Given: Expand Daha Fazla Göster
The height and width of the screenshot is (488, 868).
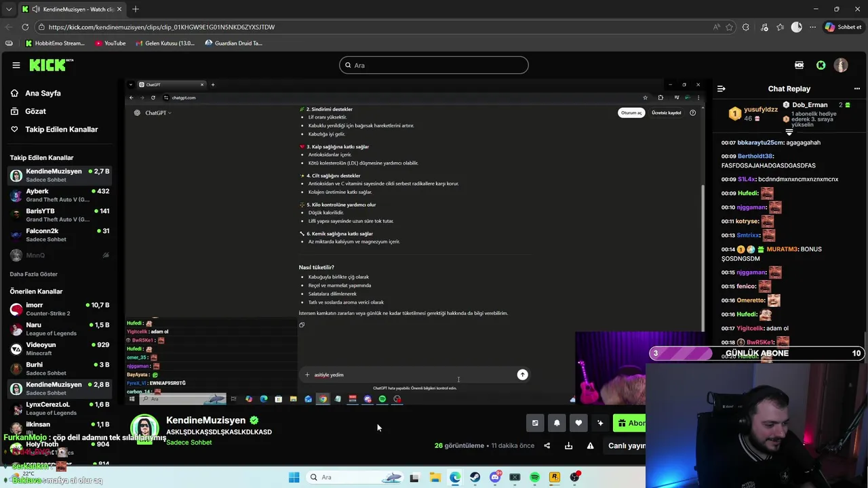Looking at the screenshot, I should coord(34,274).
